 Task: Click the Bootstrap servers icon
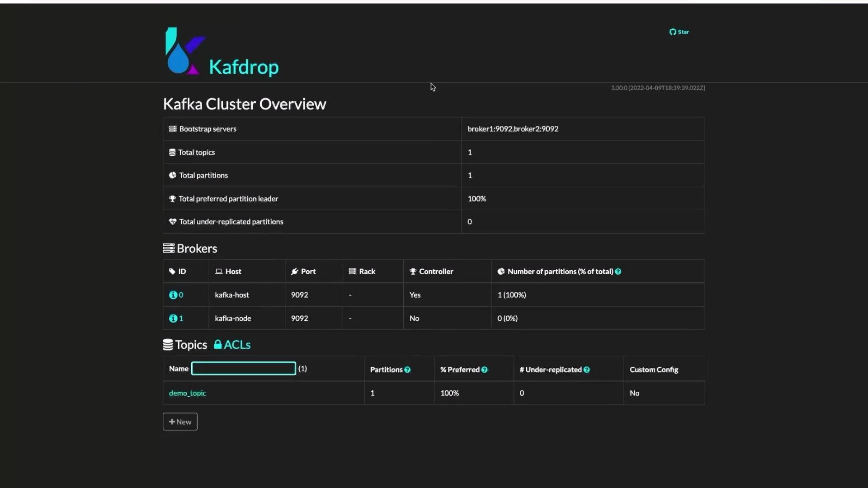[x=173, y=129]
